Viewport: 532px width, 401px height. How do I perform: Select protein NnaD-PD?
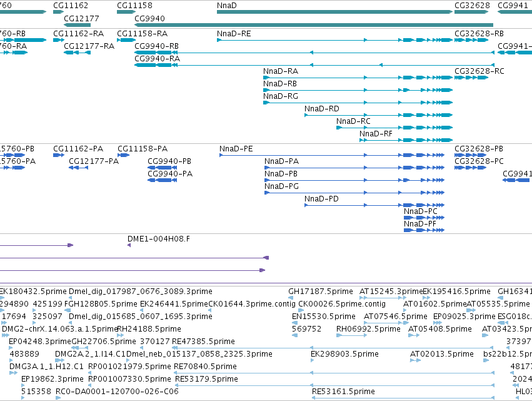[321, 199]
